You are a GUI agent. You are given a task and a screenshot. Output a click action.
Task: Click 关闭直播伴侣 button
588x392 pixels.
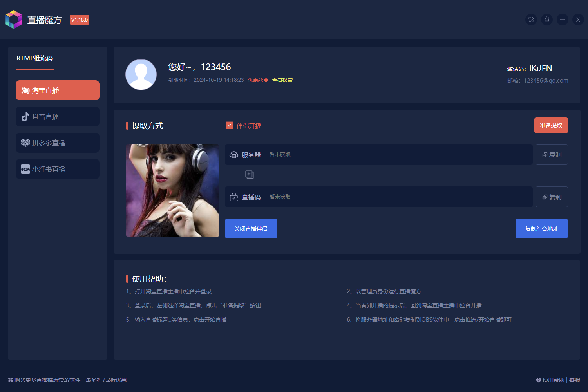pyautogui.click(x=251, y=229)
